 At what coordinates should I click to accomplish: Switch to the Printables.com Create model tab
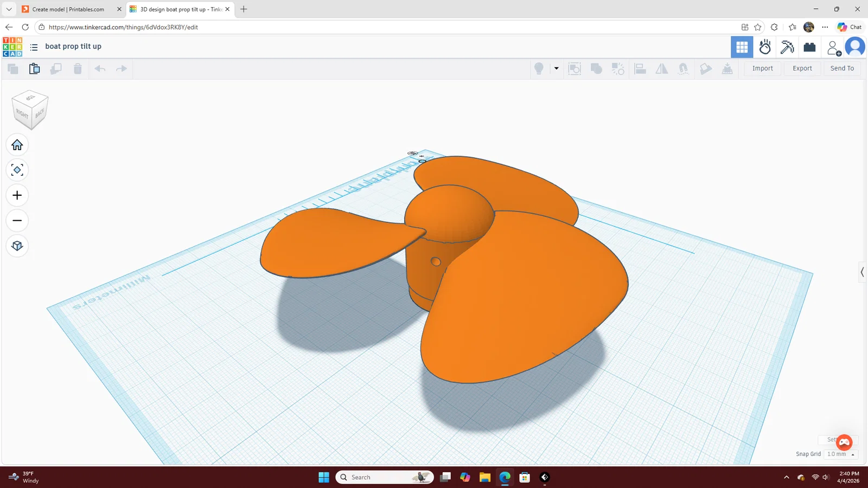pyautogui.click(x=68, y=9)
